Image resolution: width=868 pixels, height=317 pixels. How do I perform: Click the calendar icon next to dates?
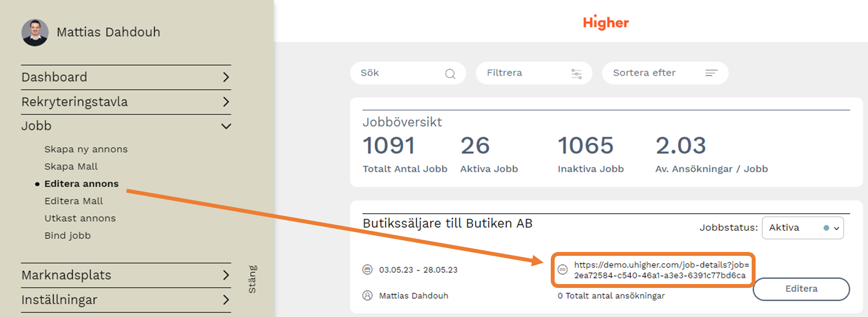click(x=367, y=270)
